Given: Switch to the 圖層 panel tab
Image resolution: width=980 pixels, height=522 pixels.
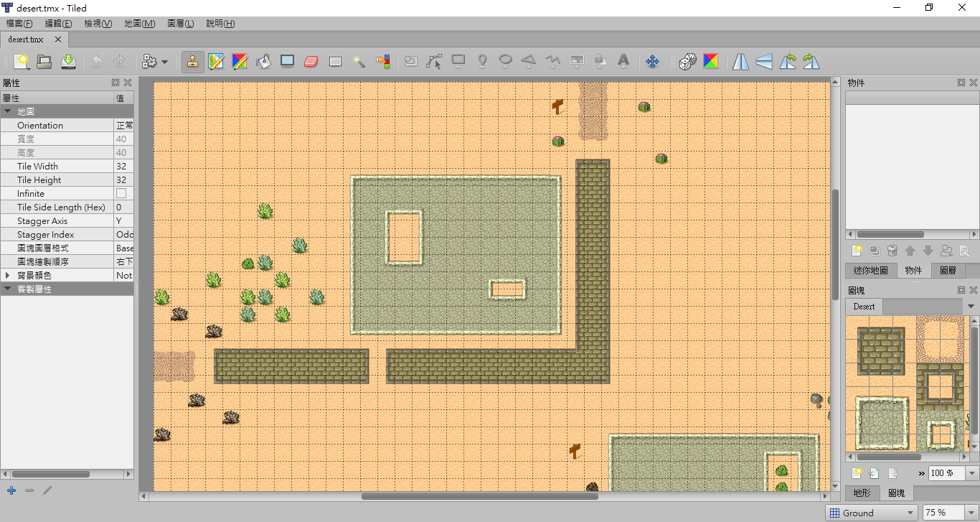Looking at the screenshot, I should point(948,271).
